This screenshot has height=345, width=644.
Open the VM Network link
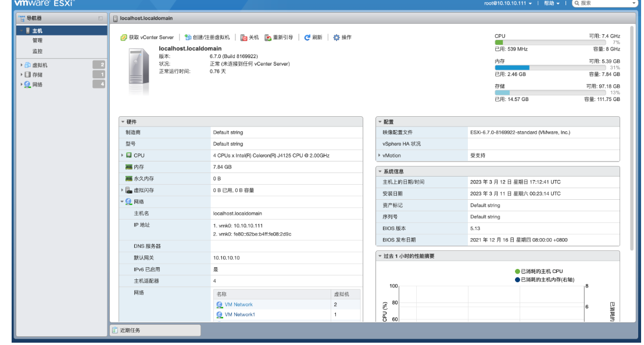(x=239, y=304)
